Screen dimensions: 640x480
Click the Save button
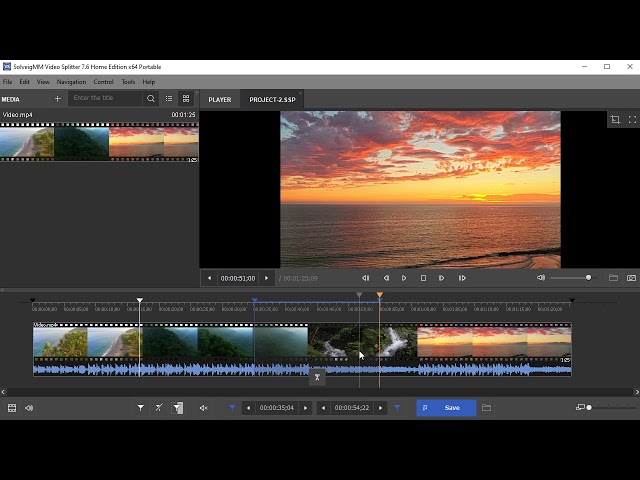click(x=446, y=408)
